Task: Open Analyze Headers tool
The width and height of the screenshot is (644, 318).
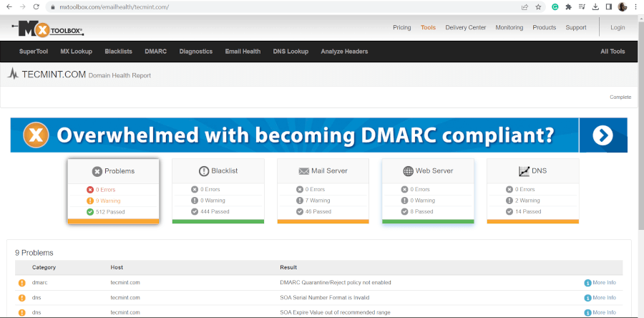Action: tap(344, 52)
